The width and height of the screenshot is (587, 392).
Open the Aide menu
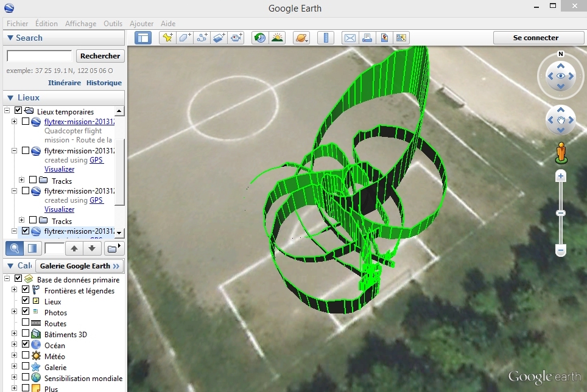pyautogui.click(x=168, y=24)
